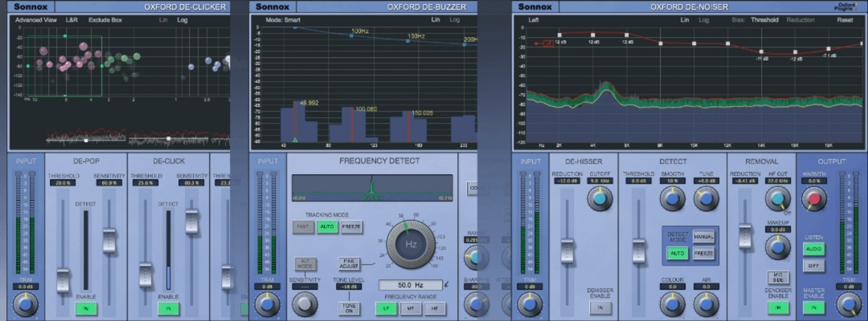Adjust the De-Buzzer Sharp/Q knob
This screenshot has height=321, width=868.
click(x=474, y=304)
